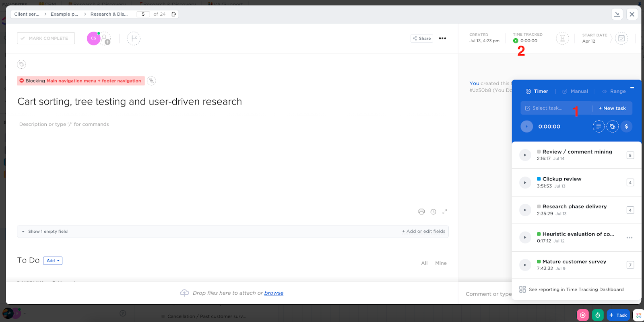Click the task number field
Viewport: 644px width, 322px height.
(x=143, y=14)
